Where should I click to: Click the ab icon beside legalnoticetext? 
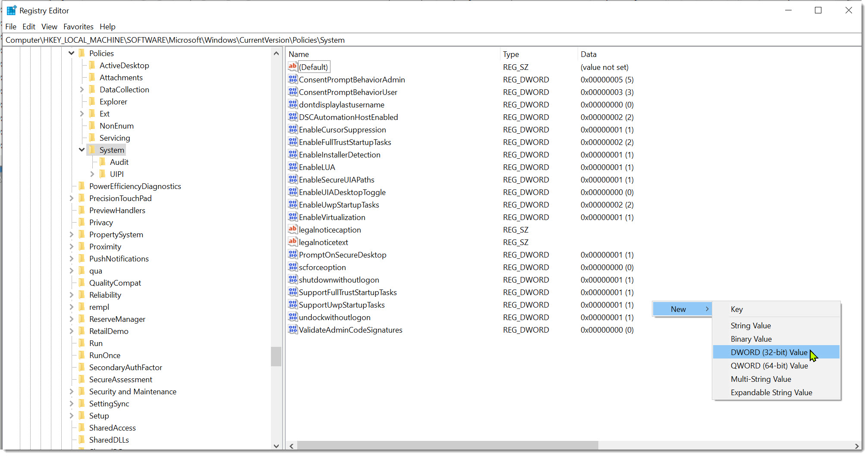point(292,242)
